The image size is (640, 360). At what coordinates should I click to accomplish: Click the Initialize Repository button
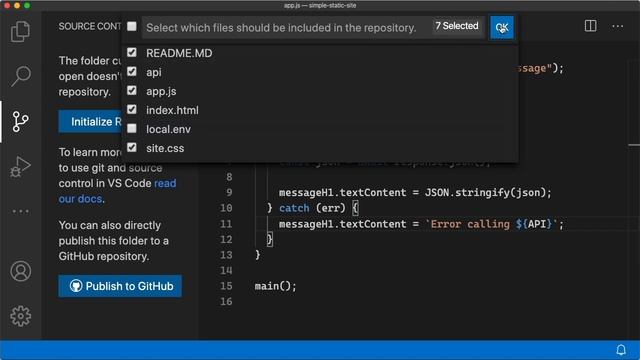pos(90,122)
